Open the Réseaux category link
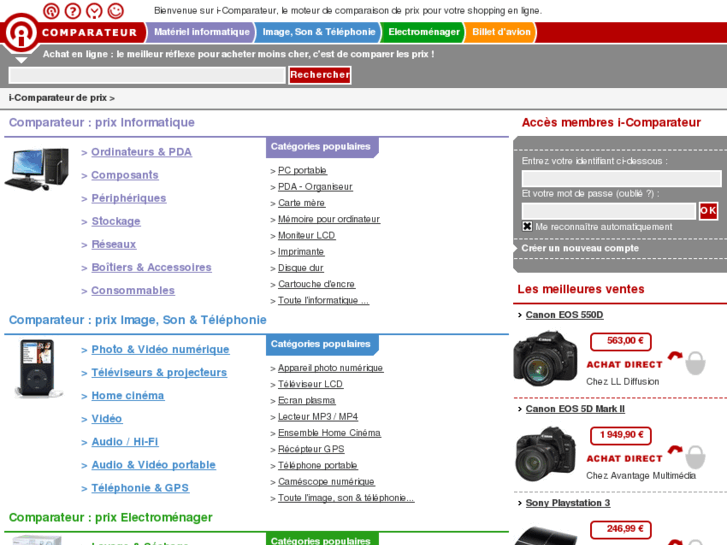Image resolution: width=727 pixels, height=545 pixels. pyautogui.click(x=114, y=244)
